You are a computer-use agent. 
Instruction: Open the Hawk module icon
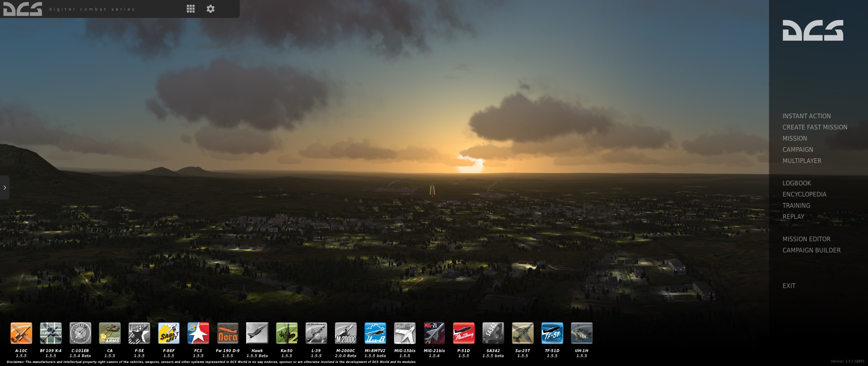tap(257, 333)
